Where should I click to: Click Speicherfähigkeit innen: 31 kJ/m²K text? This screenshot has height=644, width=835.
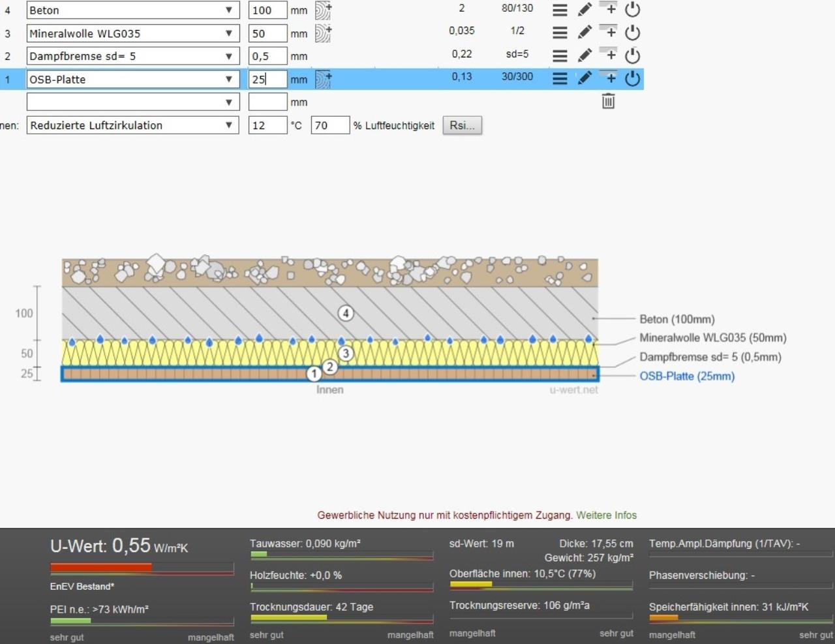pyautogui.click(x=729, y=607)
